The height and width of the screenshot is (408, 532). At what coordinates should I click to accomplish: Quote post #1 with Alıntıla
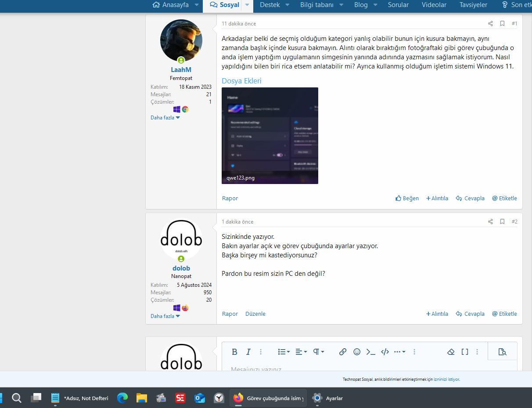[x=437, y=199]
